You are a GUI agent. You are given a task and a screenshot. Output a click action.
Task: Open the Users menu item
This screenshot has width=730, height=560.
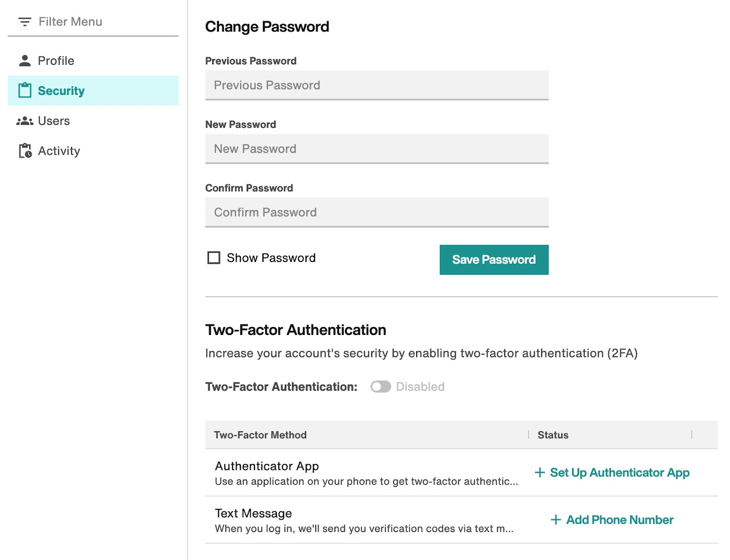(x=93, y=121)
